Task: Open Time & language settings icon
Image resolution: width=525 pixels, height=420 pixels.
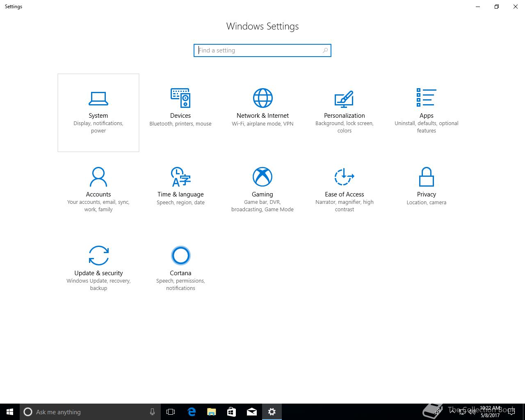Action: tap(180, 176)
